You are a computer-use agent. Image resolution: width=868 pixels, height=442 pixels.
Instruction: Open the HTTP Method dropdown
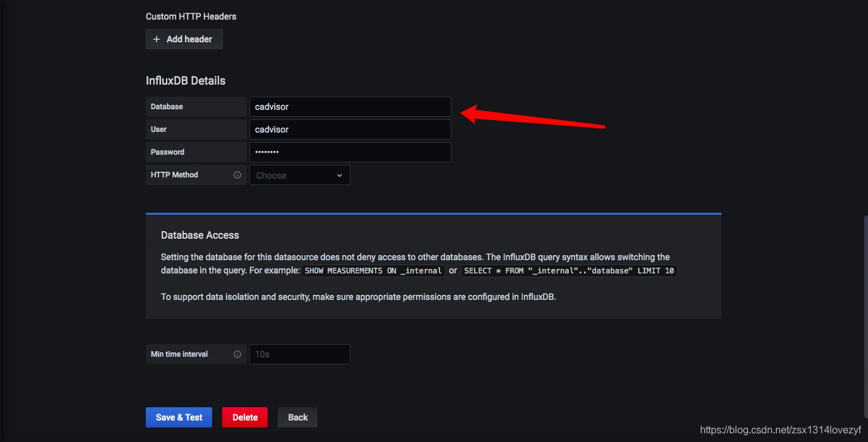(300, 175)
